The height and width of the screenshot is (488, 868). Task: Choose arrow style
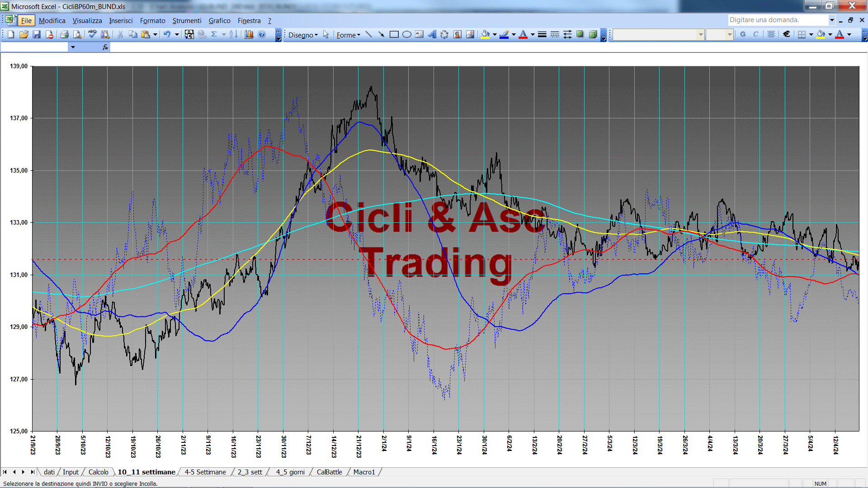(567, 34)
